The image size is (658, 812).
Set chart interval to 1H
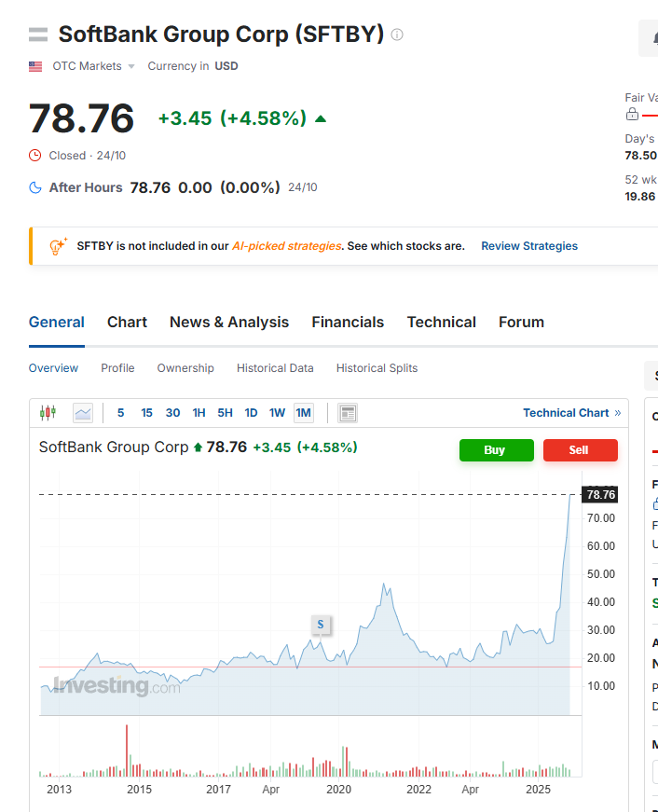199,413
